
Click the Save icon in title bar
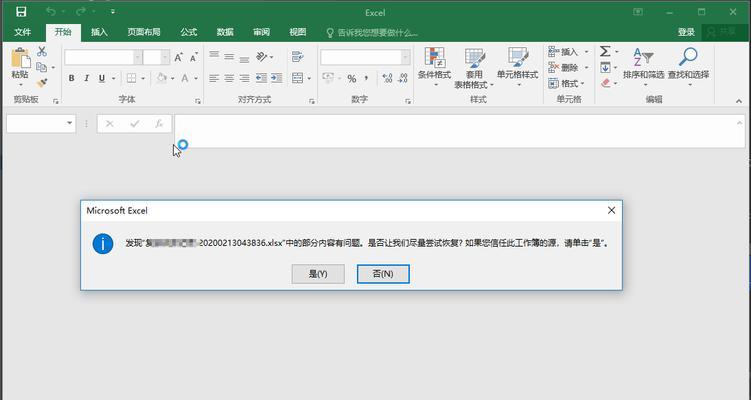21,11
